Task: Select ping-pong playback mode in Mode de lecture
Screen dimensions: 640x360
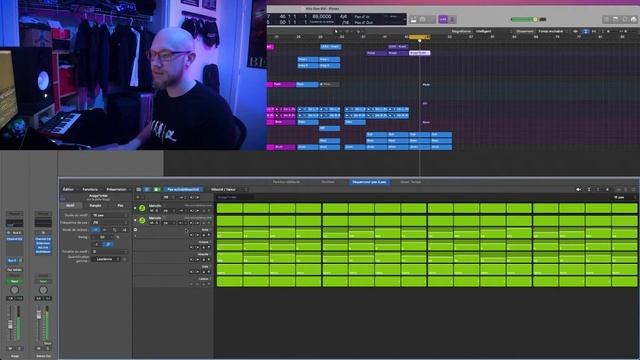Action: click(115, 230)
